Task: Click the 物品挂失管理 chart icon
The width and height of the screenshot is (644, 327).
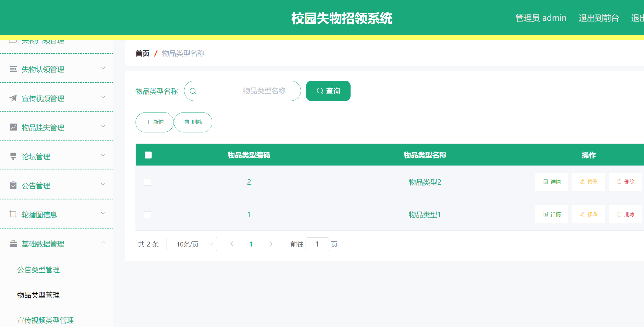Action: (x=13, y=127)
